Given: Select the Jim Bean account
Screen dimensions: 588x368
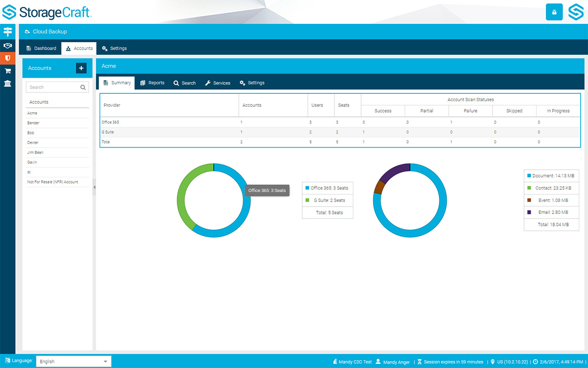Looking at the screenshot, I should (x=57, y=152).
